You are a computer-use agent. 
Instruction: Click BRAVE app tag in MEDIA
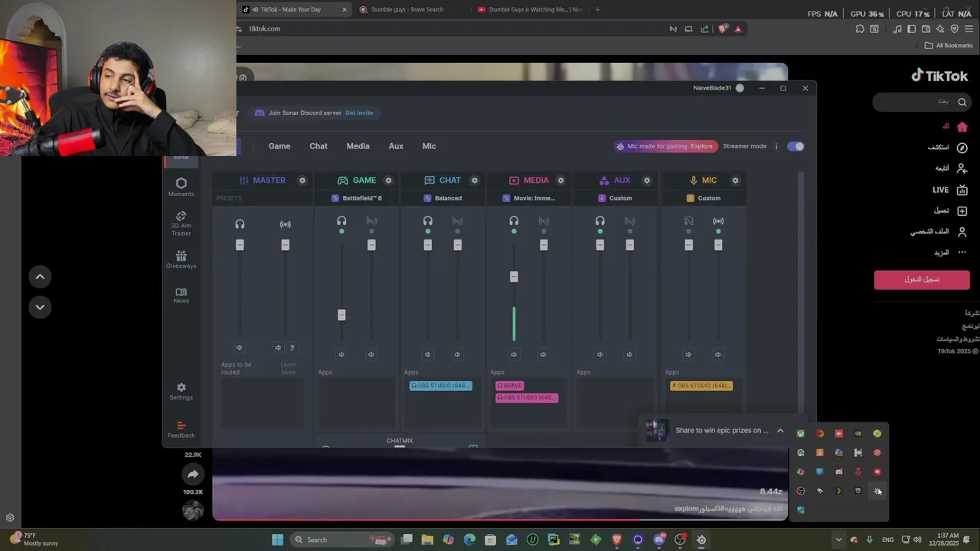pyautogui.click(x=509, y=386)
